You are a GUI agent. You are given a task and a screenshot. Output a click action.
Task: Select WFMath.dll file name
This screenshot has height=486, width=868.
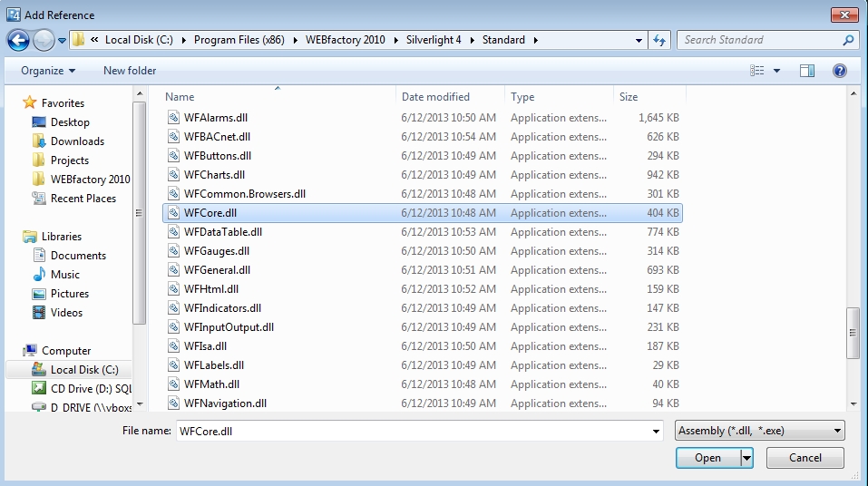pyautogui.click(x=211, y=384)
